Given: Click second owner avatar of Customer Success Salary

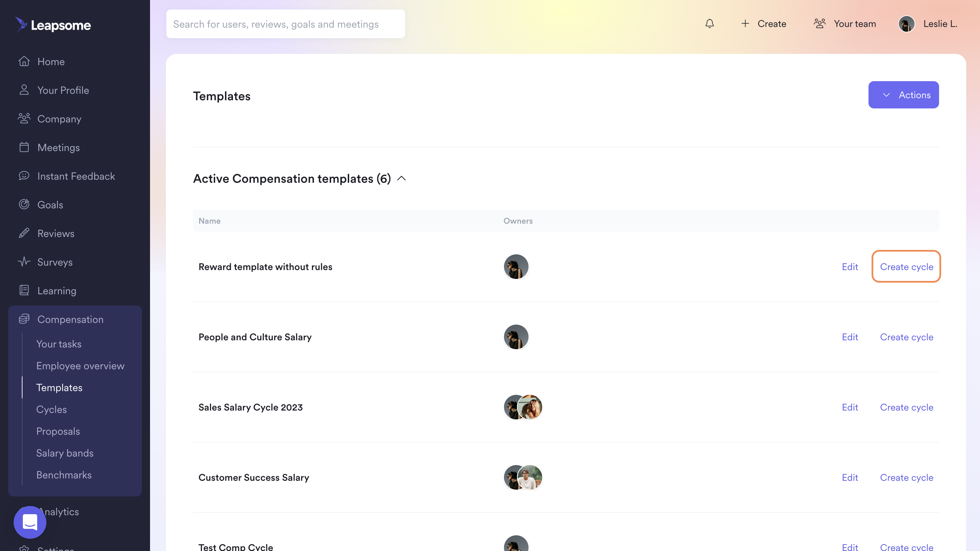Looking at the screenshot, I should coord(530,477).
